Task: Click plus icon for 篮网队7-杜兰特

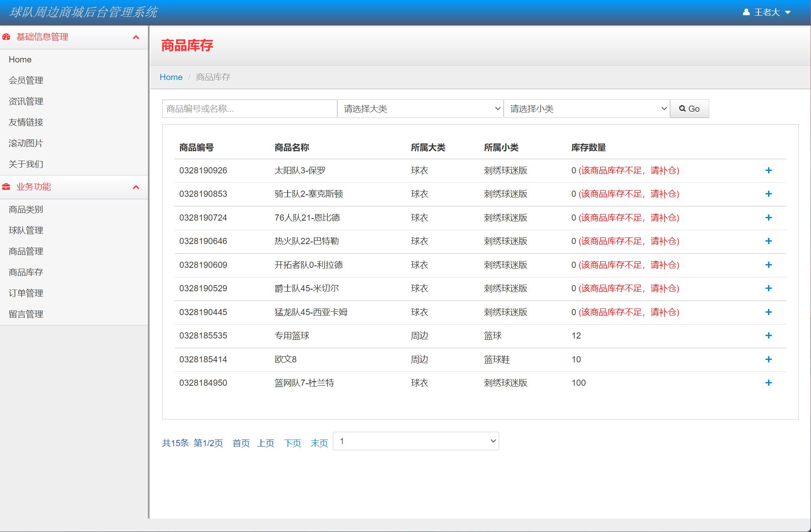Action: (x=768, y=383)
